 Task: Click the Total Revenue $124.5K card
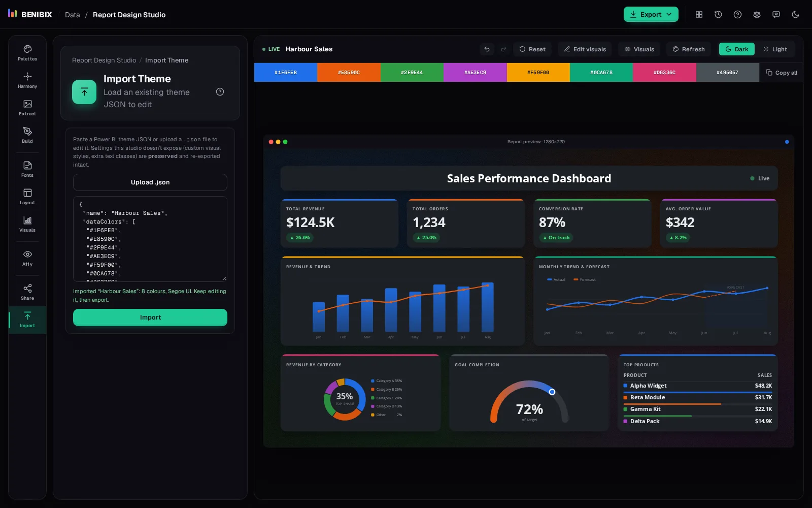tap(340, 224)
